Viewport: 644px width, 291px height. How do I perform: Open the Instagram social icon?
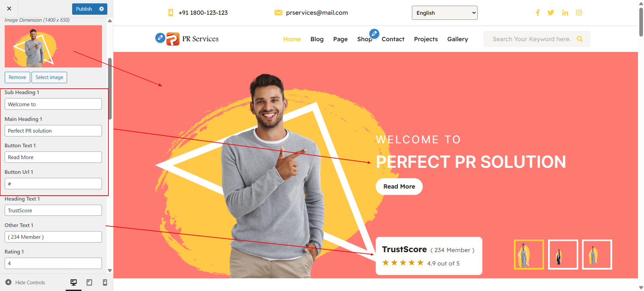coord(579,13)
